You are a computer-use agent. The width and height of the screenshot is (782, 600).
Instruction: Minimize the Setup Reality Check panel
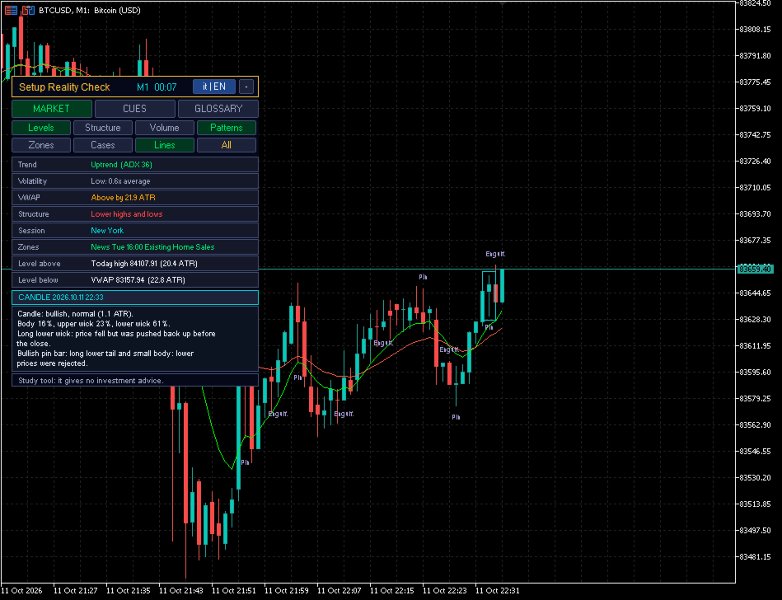(x=246, y=87)
